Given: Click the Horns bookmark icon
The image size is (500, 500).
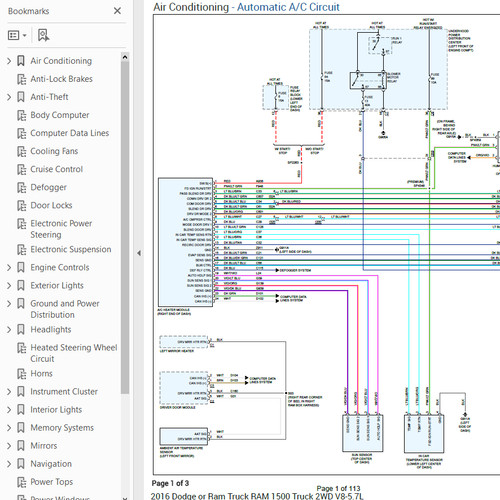Looking at the screenshot, I should 21,374.
